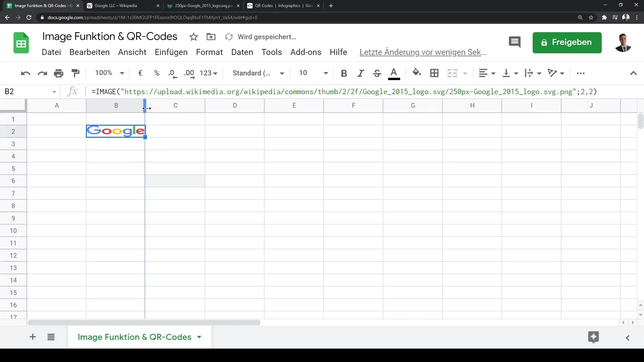This screenshot has width=644, height=362.
Task: Open the Standard font dropdown
Action: tap(259, 73)
